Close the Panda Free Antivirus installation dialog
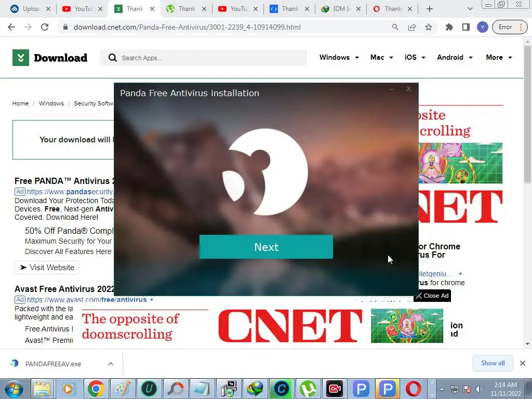 (408, 89)
